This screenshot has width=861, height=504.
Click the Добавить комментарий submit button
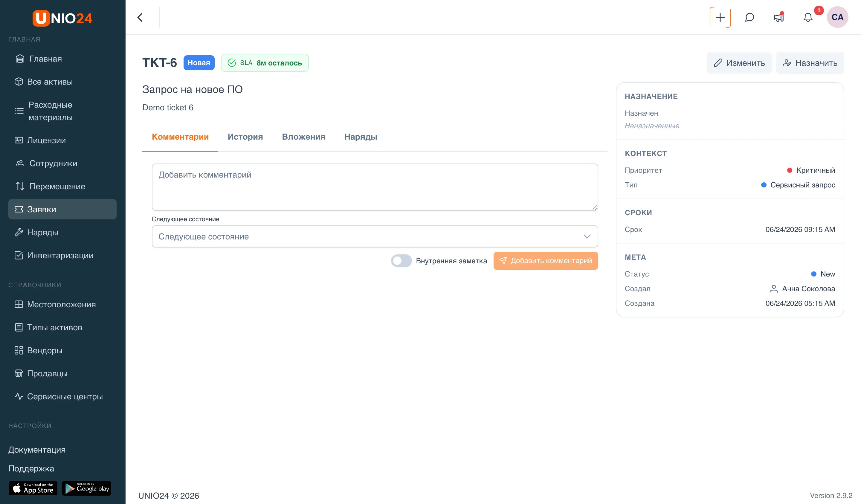546,261
